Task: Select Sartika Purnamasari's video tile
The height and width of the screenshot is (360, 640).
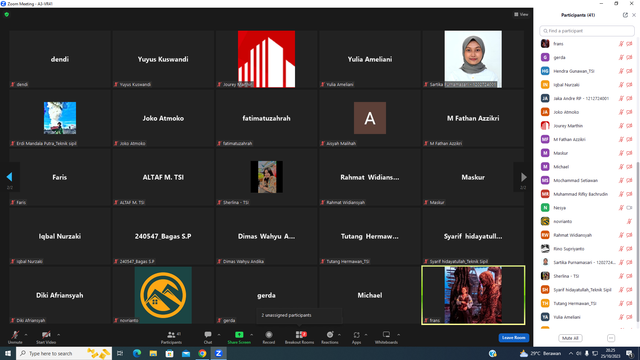Action: click(473, 59)
